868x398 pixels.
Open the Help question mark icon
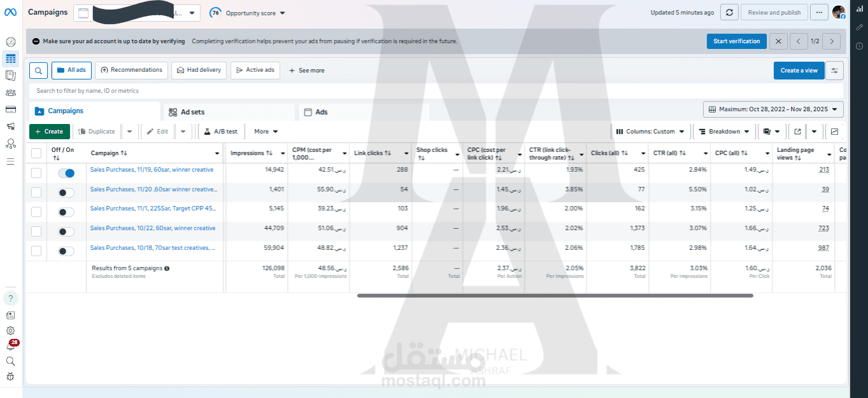point(10,298)
